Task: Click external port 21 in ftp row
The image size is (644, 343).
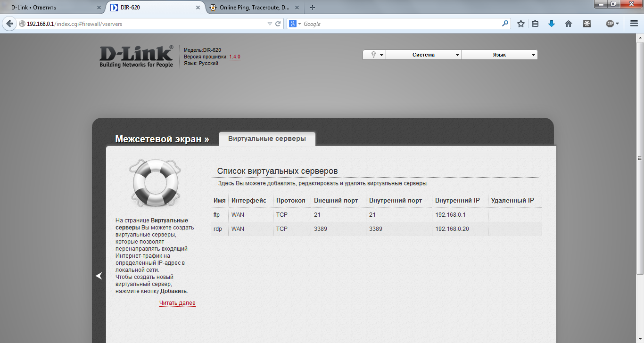Action: click(317, 215)
